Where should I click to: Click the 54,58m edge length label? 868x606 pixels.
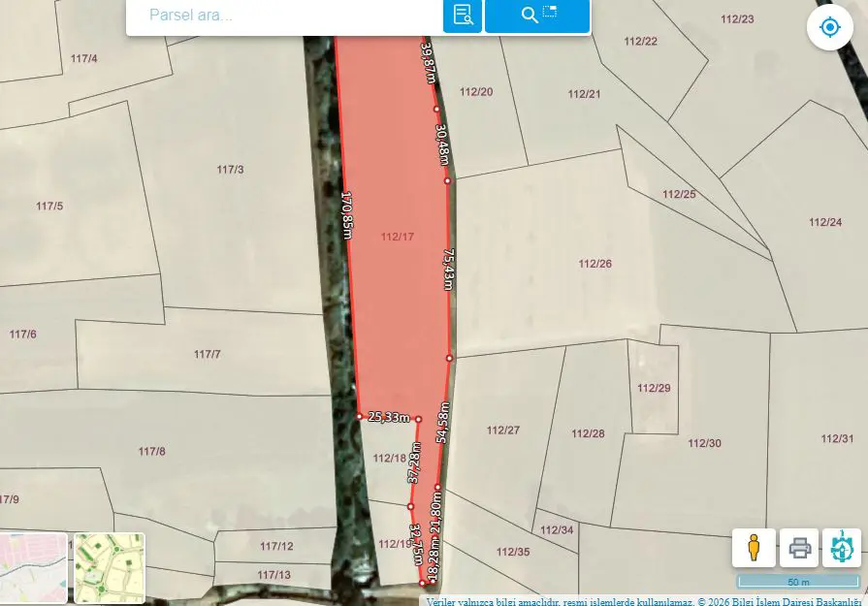[x=443, y=423]
